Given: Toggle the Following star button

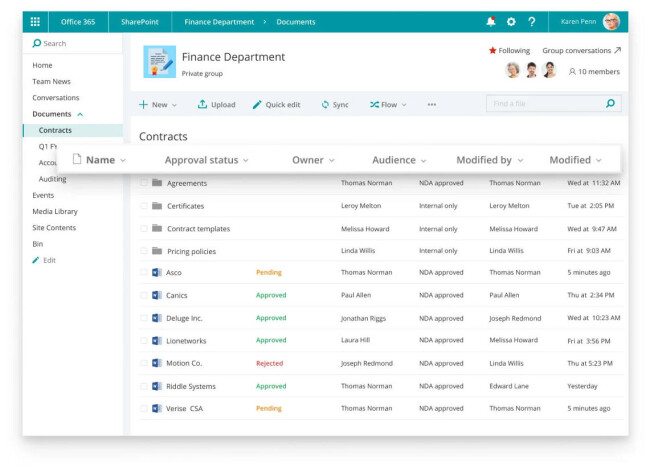Looking at the screenshot, I should tap(509, 50).
